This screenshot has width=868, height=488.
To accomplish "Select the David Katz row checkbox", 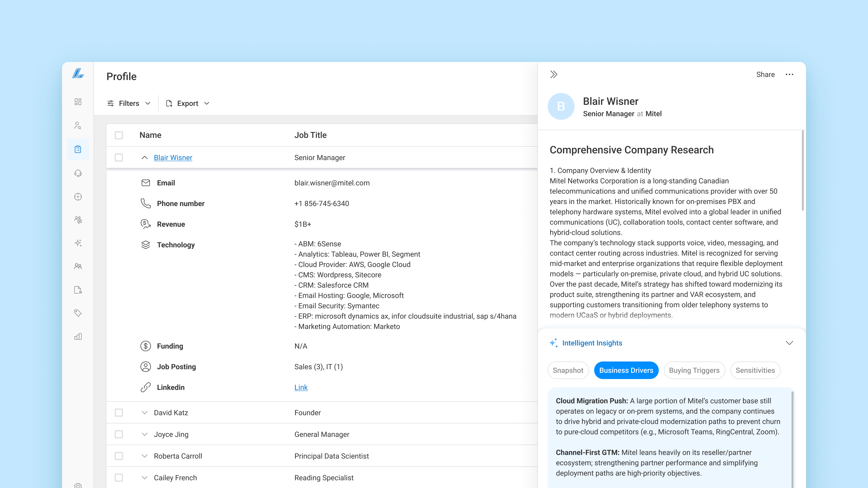I will click(x=119, y=413).
